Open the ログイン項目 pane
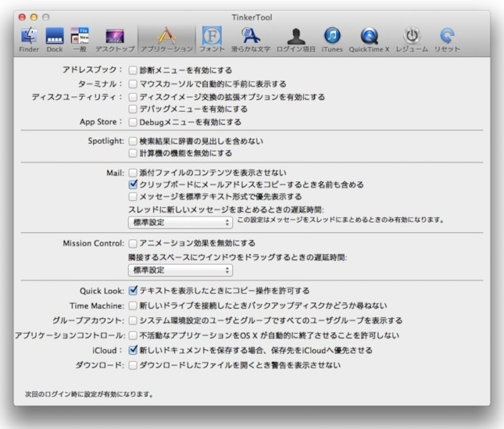 tap(294, 39)
